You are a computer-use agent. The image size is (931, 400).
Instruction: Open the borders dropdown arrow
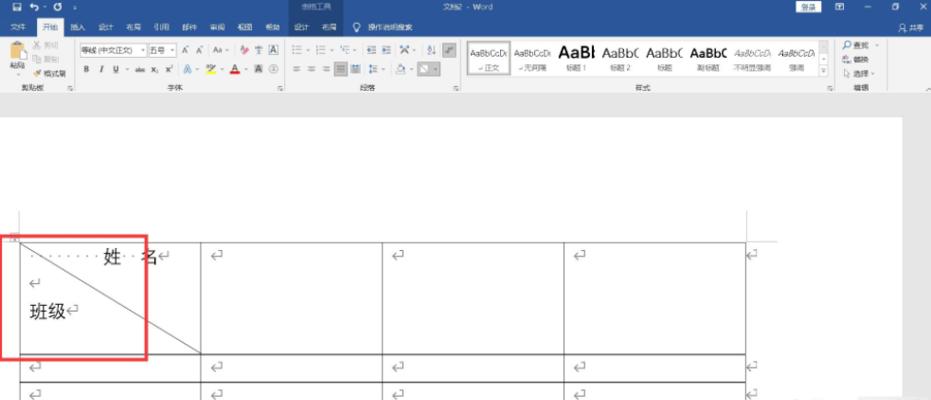click(x=436, y=69)
